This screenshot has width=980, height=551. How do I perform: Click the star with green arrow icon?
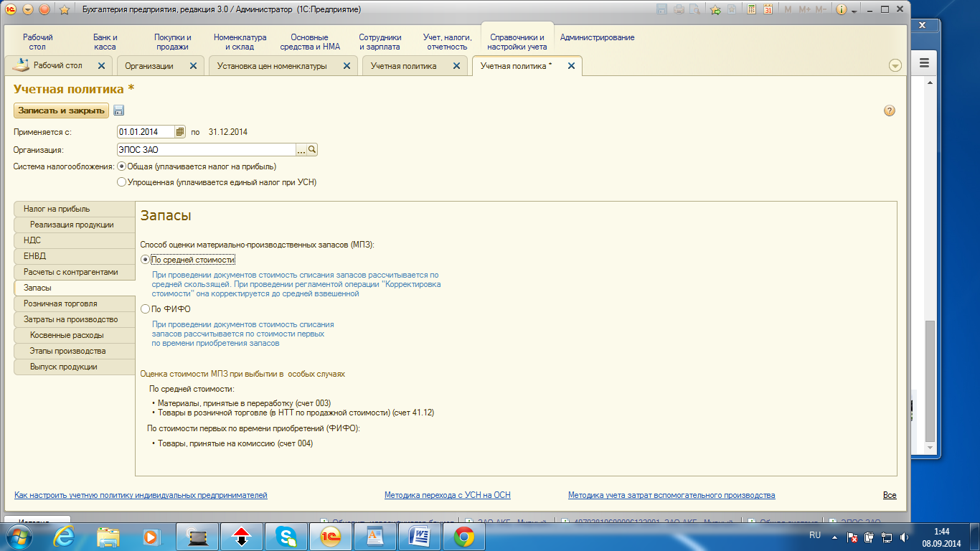715,9
